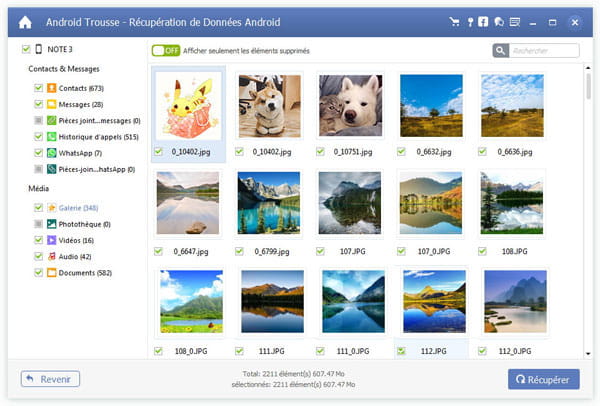Select the WhatsApp attachments icon
This screenshot has width=600, height=406.
click(x=51, y=169)
